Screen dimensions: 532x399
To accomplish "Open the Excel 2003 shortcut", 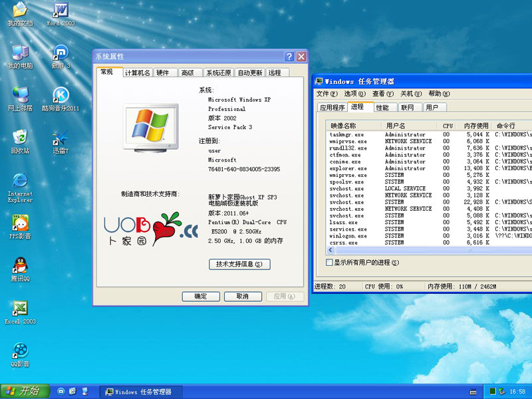I will [x=20, y=309].
